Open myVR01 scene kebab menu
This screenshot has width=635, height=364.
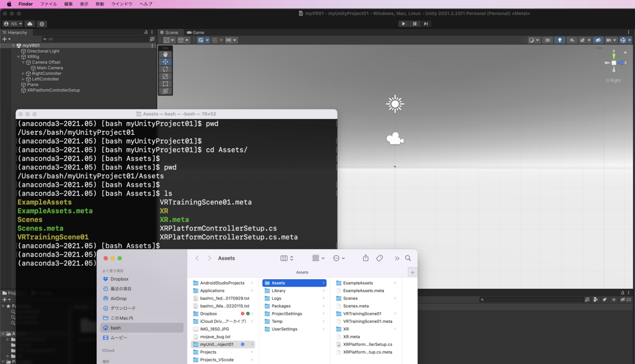point(152,46)
